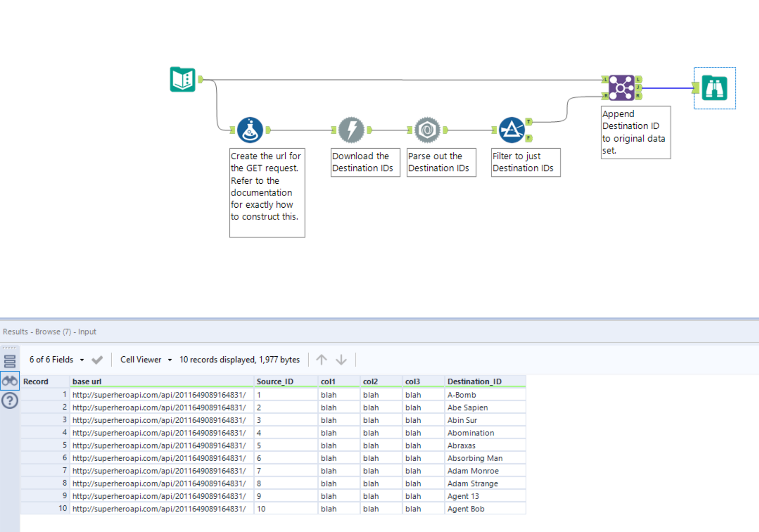Open the Cell Viewer dropdown
This screenshot has width=759, height=532.
(146, 360)
